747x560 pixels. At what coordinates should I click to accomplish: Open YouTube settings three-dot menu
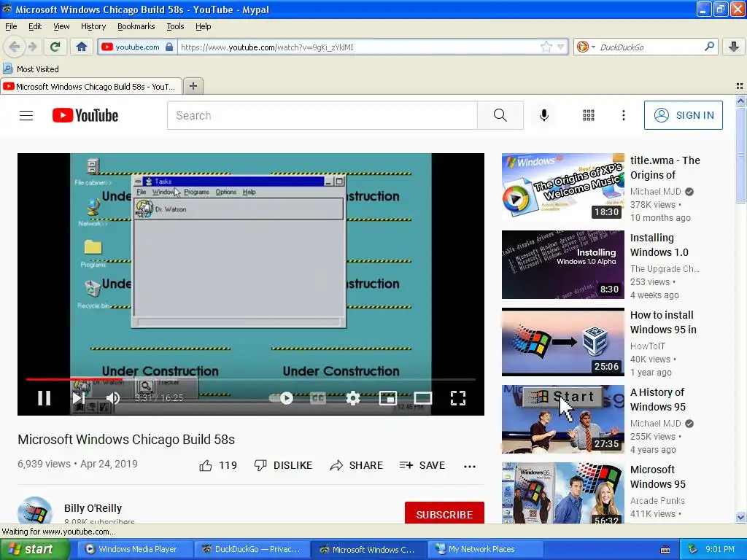[x=623, y=115]
